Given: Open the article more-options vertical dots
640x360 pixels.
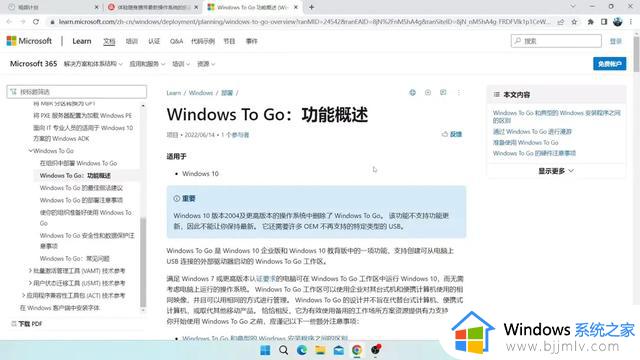Looking at the screenshot, I should click(x=459, y=93).
